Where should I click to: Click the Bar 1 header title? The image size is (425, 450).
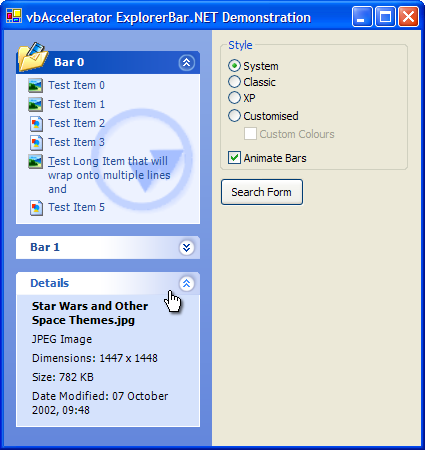45,247
